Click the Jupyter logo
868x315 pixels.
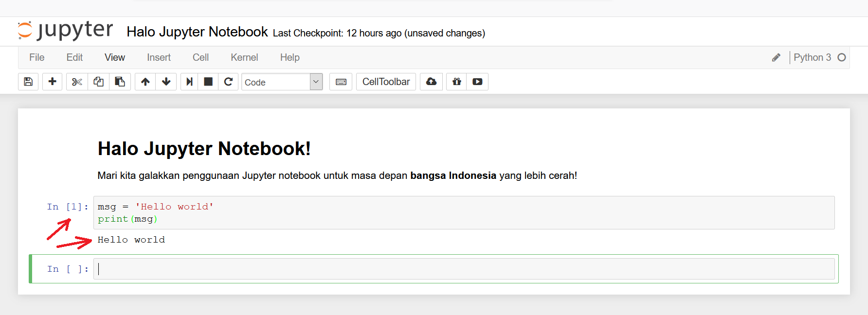pos(65,31)
